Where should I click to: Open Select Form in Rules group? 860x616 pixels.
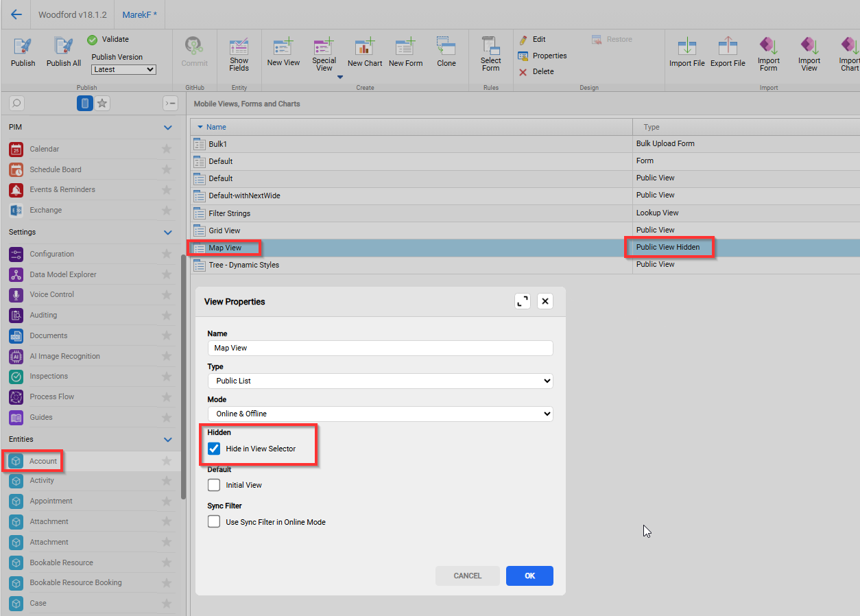[x=490, y=47]
